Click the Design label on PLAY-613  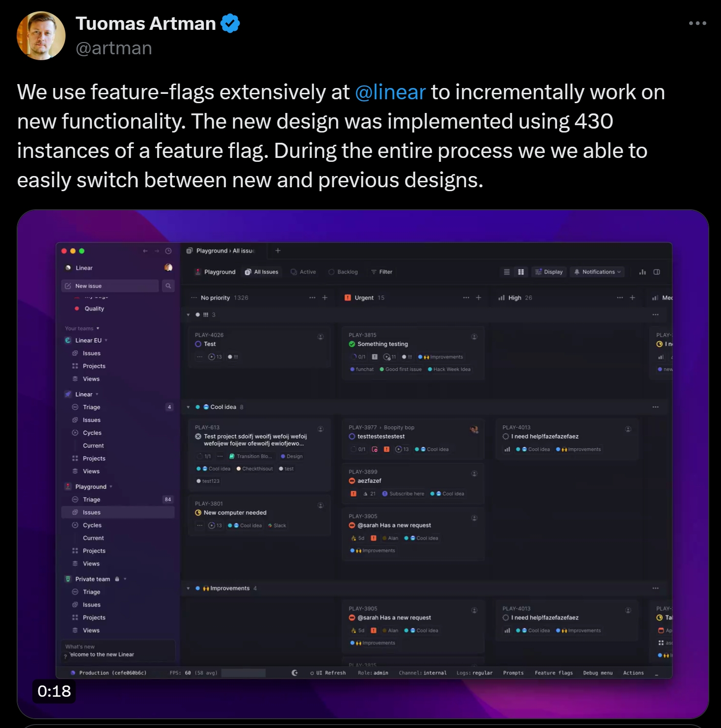(x=292, y=457)
